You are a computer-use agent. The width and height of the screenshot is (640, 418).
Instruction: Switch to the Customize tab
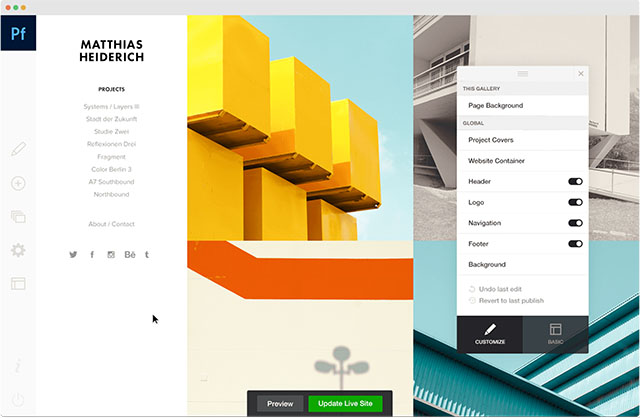point(490,334)
